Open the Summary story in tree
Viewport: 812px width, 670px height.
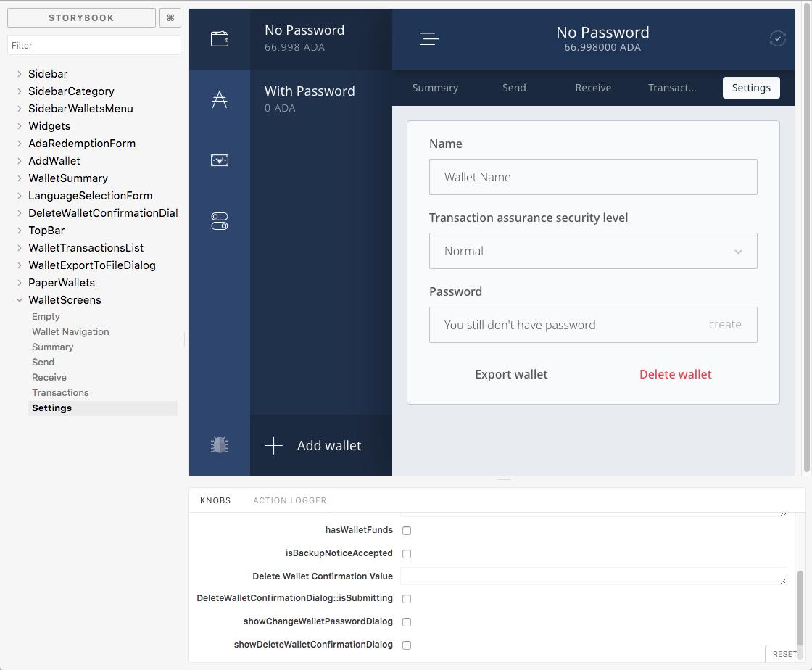point(52,347)
